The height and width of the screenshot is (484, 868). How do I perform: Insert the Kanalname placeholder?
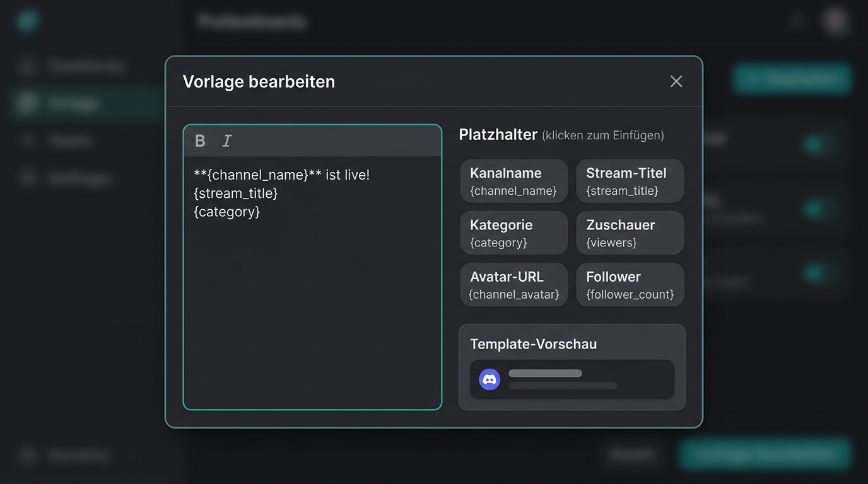pyautogui.click(x=513, y=181)
